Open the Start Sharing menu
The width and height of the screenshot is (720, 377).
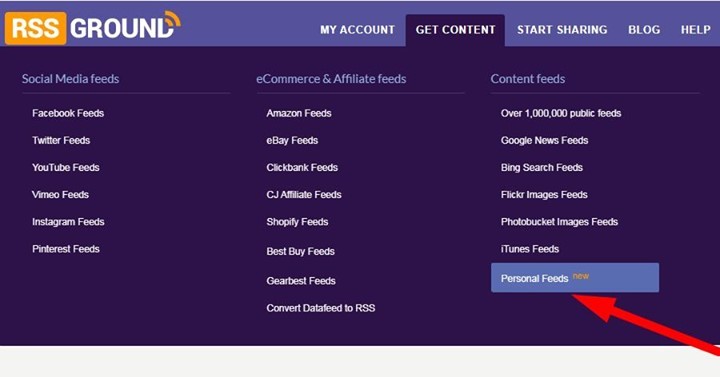562,30
